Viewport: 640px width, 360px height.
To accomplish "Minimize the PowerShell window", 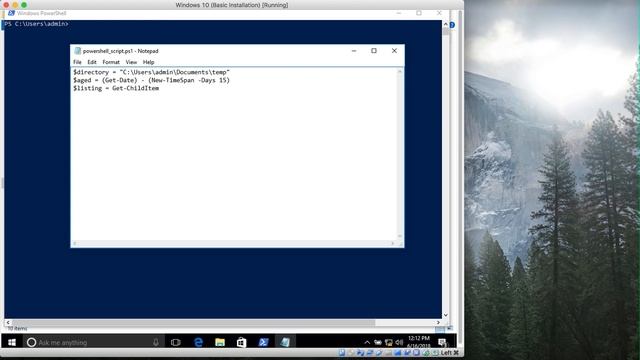I will click(399, 13).
